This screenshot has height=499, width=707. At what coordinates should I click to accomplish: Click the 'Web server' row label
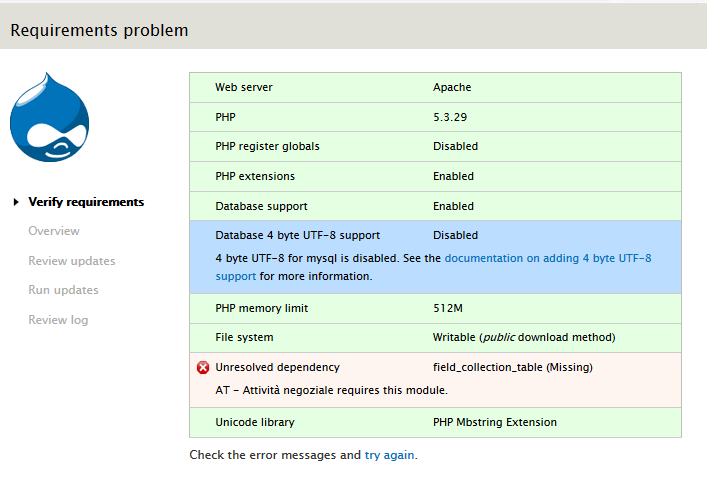244,87
